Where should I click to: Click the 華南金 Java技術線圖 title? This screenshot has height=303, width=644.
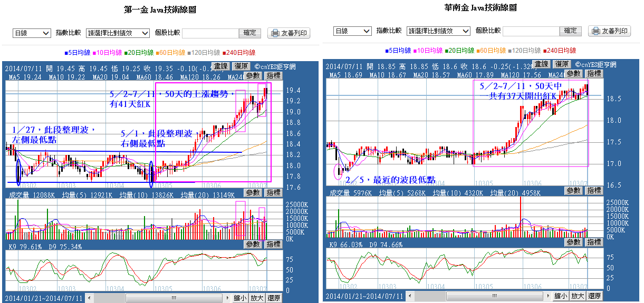(480, 8)
